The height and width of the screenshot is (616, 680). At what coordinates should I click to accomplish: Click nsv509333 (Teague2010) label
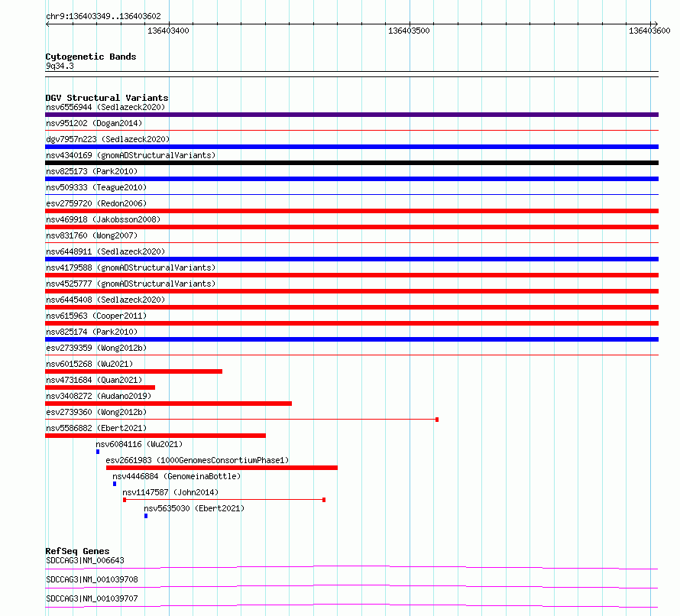click(x=96, y=187)
